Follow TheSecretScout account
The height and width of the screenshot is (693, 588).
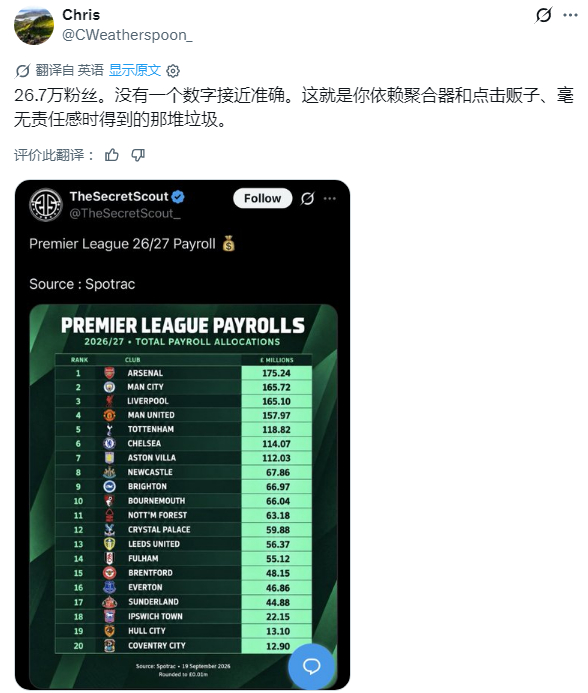tap(263, 198)
